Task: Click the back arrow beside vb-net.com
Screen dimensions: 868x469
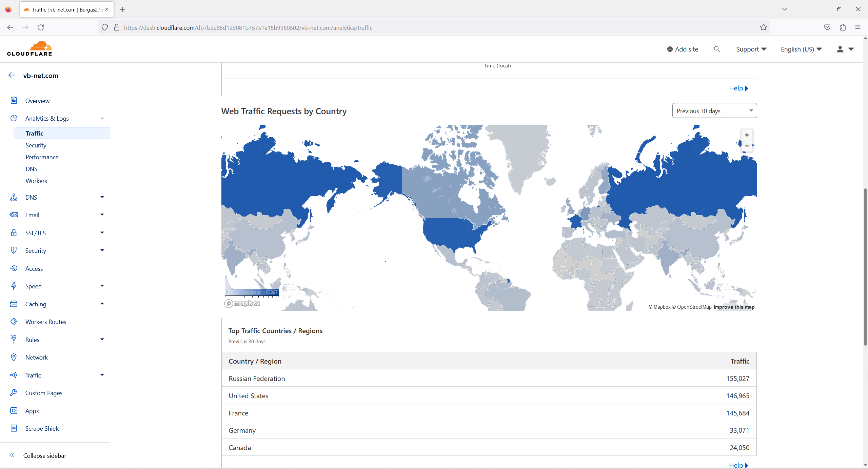Action: tap(12, 75)
